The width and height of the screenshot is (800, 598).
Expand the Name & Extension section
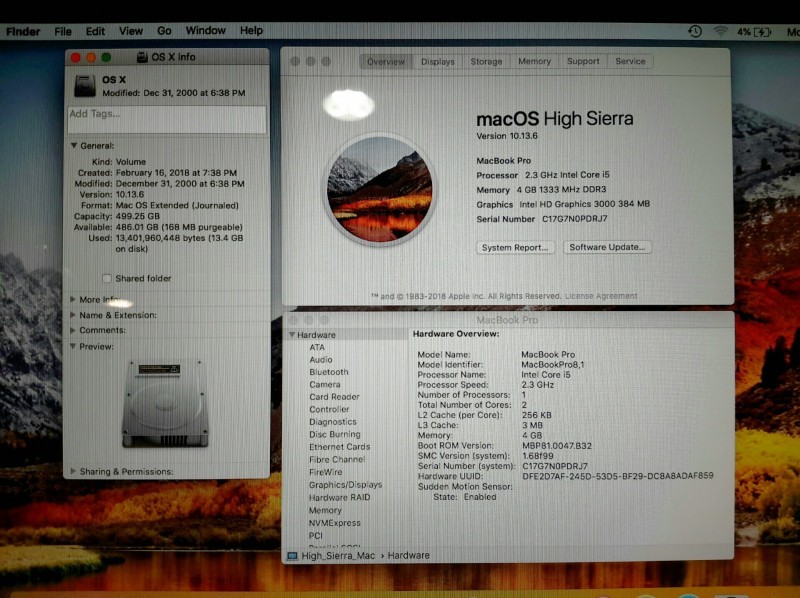click(73, 315)
